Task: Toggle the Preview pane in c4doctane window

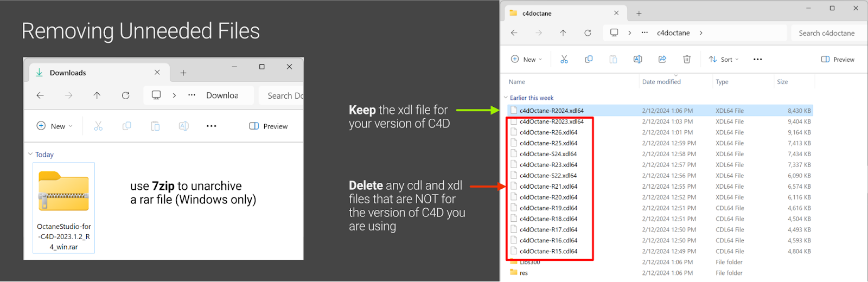Action: point(838,60)
